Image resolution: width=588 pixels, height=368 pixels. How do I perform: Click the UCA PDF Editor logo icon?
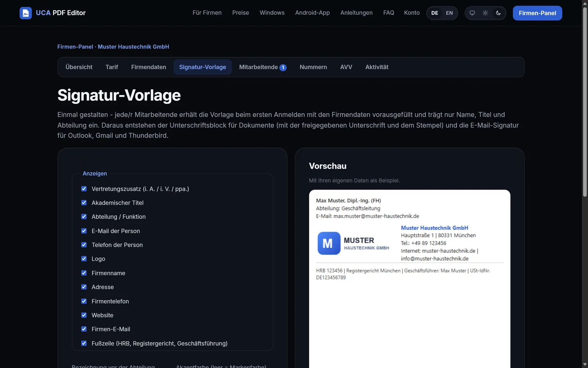(x=26, y=13)
